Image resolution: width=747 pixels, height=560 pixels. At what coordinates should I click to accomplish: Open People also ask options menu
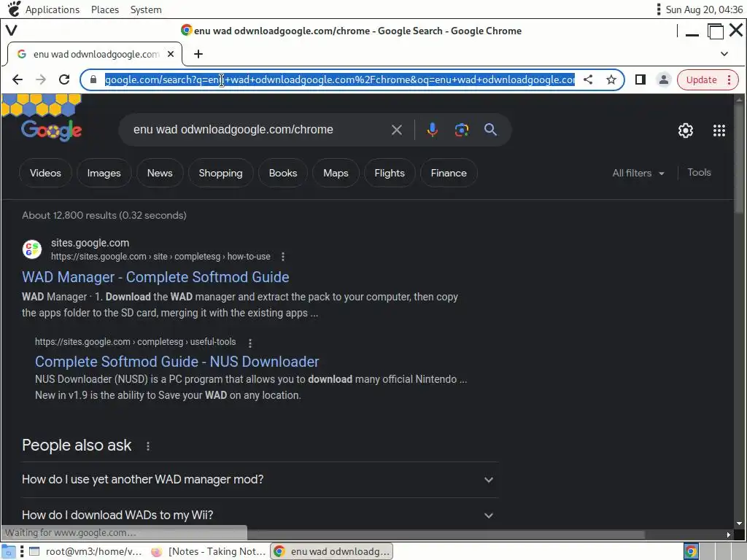click(x=148, y=446)
